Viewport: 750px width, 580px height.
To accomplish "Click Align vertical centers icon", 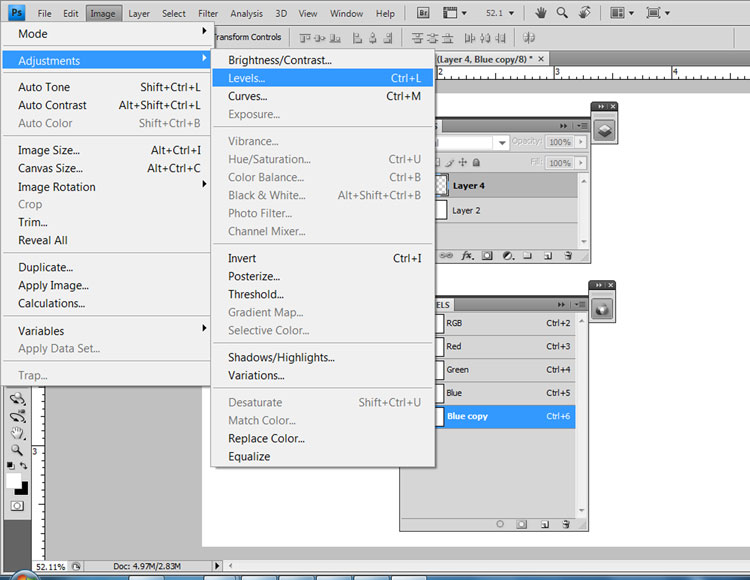I will (320, 38).
